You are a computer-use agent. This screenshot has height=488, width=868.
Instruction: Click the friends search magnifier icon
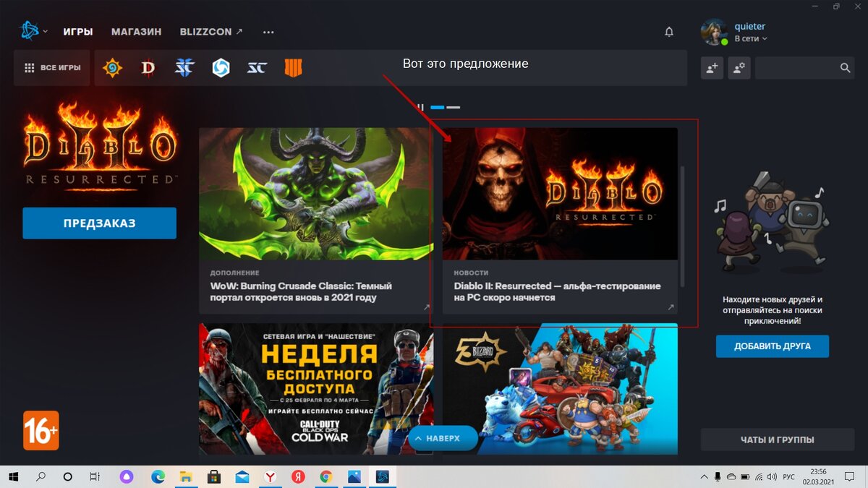pyautogui.click(x=845, y=68)
